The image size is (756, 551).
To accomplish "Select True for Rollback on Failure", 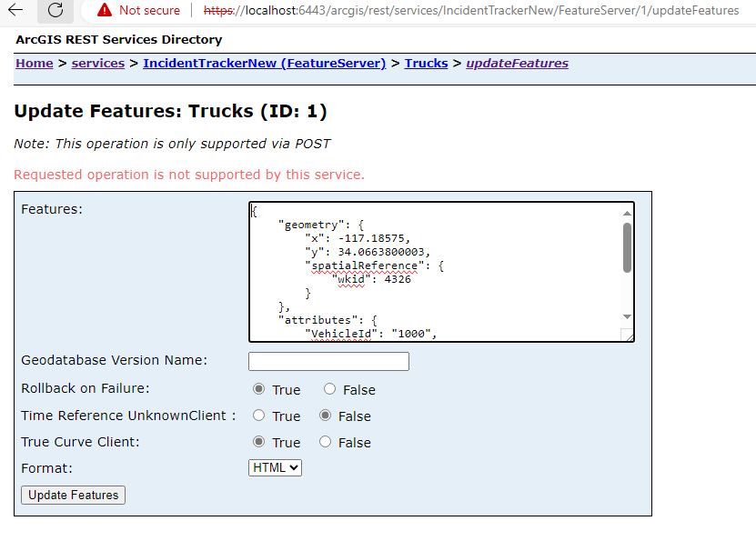I will [258, 388].
